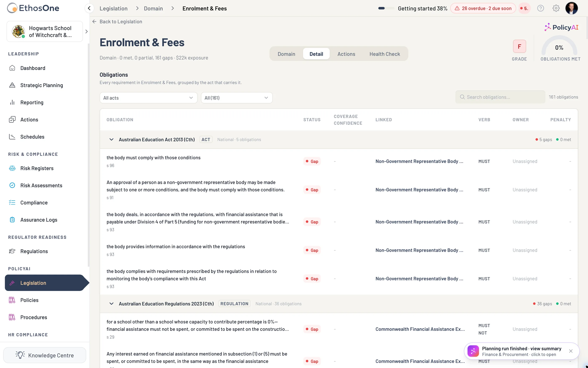Open obligation 'the body provides information in accordance'

[176, 246]
